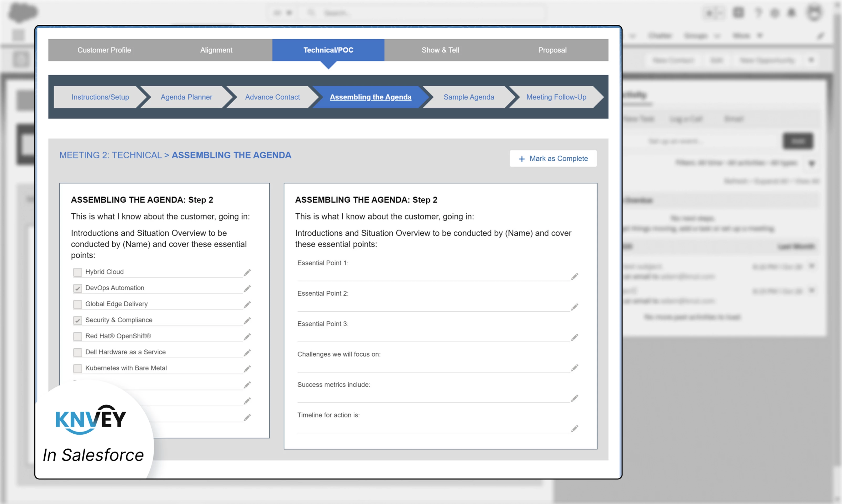Uncheck the Security & Compliance checkbox

coord(77,320)
